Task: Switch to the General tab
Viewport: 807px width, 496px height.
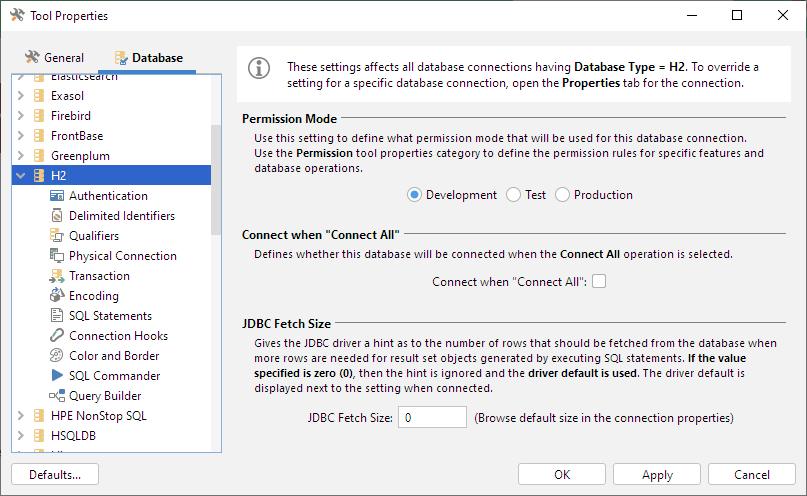Action: [x=55, y=58]
